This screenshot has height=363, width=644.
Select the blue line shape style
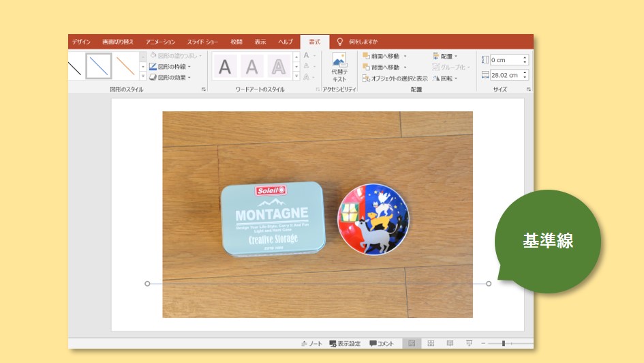[x=99, y=66]
